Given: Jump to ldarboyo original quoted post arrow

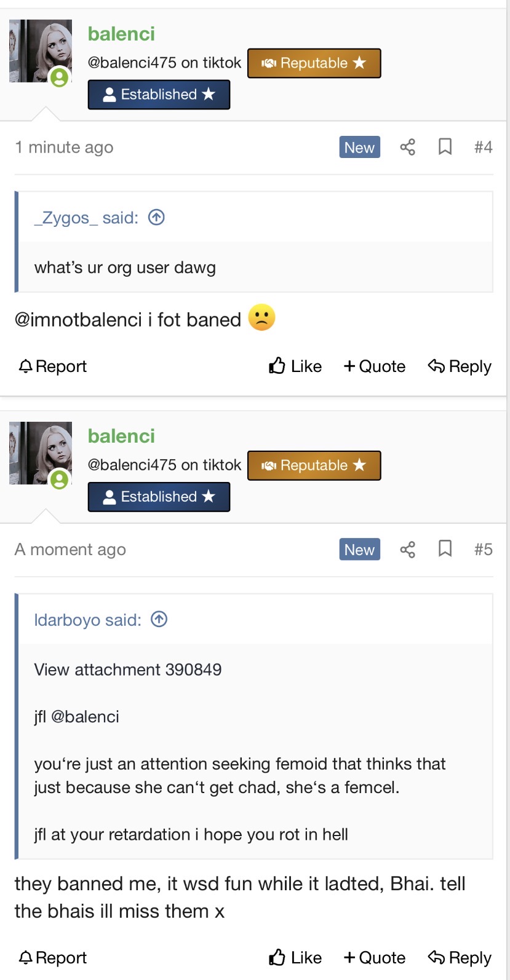Looking at the screenshot, I should tap(159, 620).
